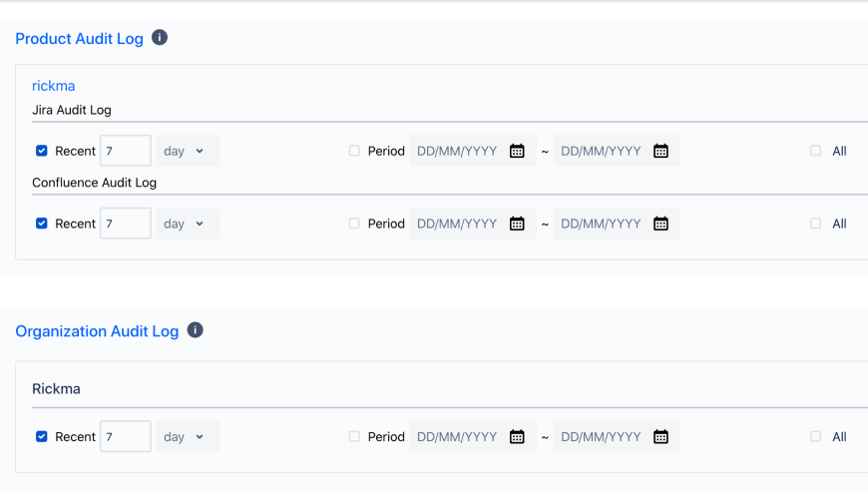Open the Organization Audit Log start date calendar
Image resolution: width=868 pixels, height=493 pixels.
[517, 436]
